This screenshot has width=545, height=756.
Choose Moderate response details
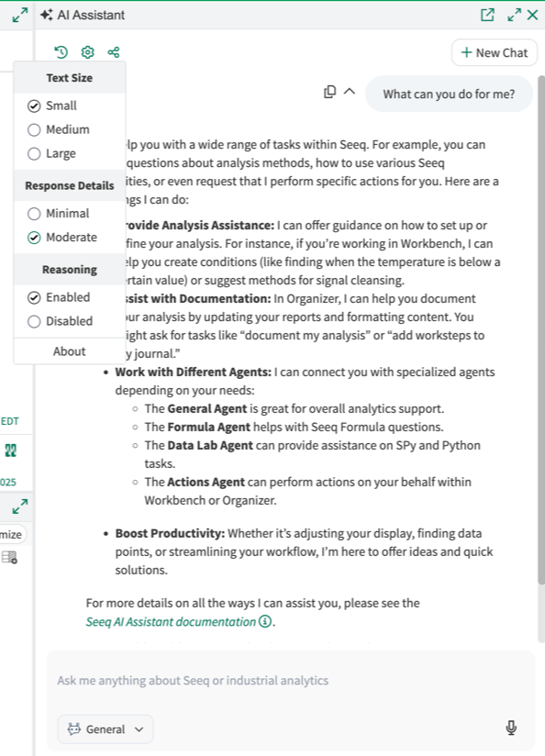(x=62, y=238)
